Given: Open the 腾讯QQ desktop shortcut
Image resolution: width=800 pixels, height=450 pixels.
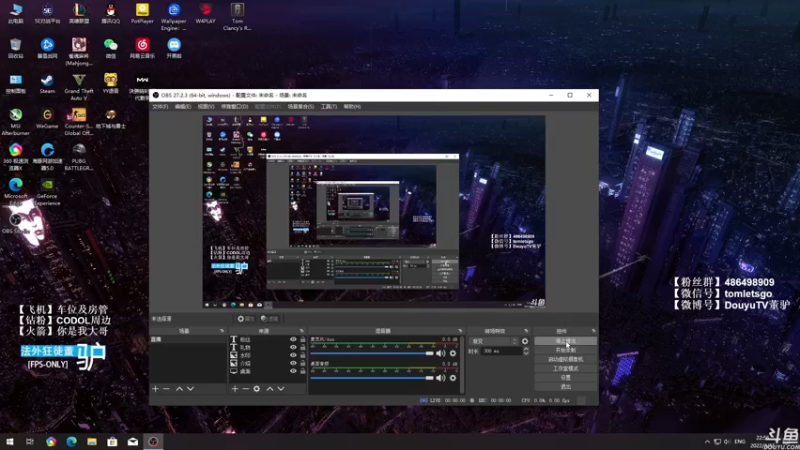Looking at the screenshot, I should [110, 14].
